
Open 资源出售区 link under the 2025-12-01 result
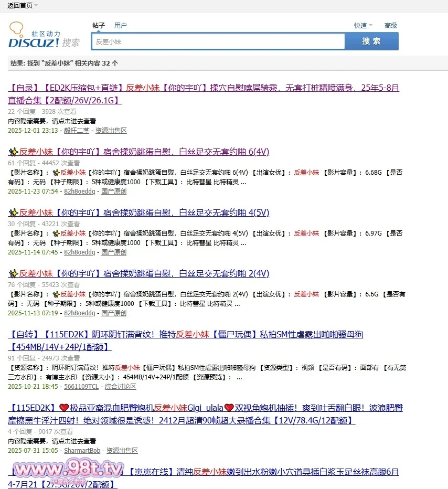click(111, 131)
